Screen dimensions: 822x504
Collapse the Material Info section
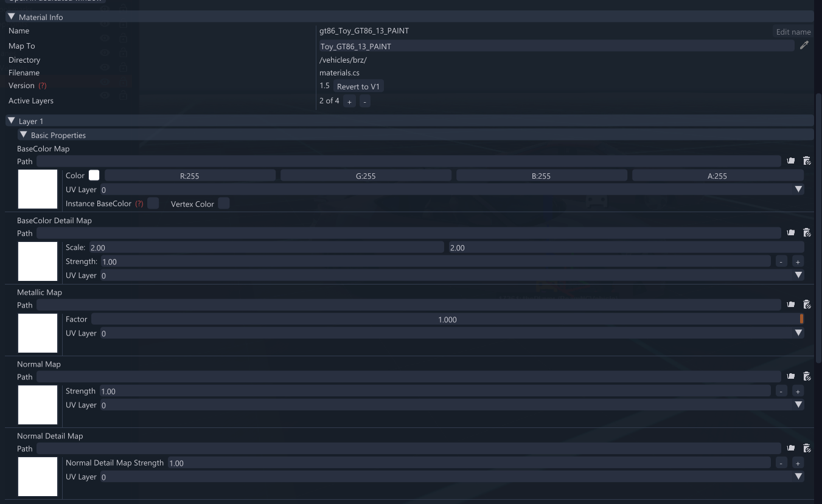tap(12, 17)
